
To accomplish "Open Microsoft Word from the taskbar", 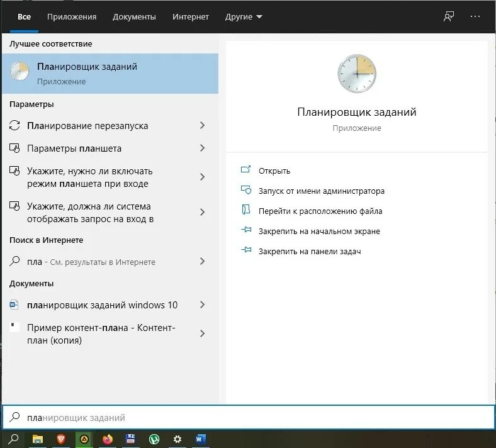I will pos(201,439).
